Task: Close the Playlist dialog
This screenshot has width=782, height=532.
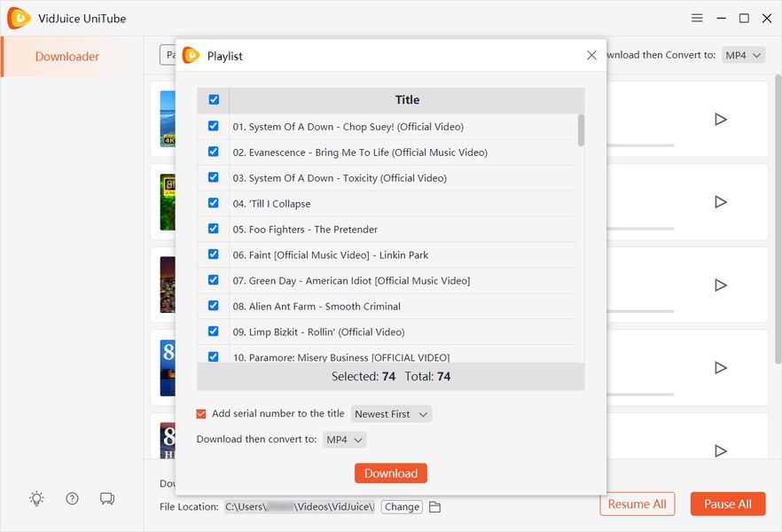Action: [x=591, y=55]
